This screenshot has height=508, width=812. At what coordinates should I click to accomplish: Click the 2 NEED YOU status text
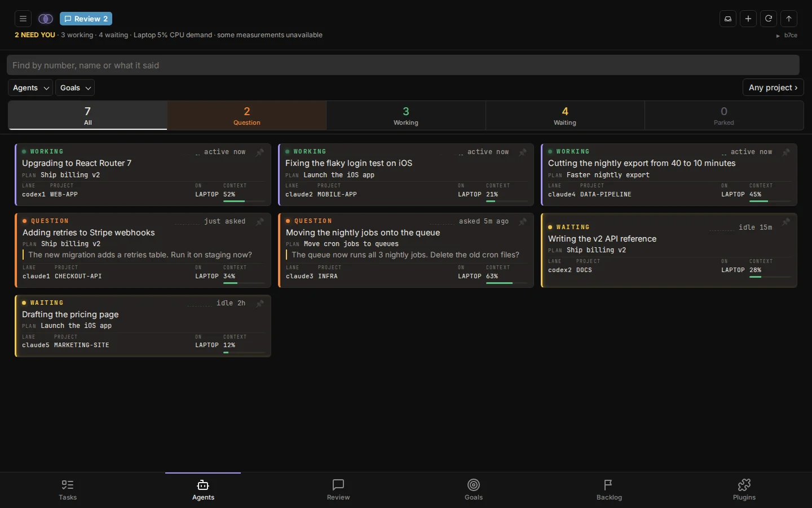(x=35, y=35)
